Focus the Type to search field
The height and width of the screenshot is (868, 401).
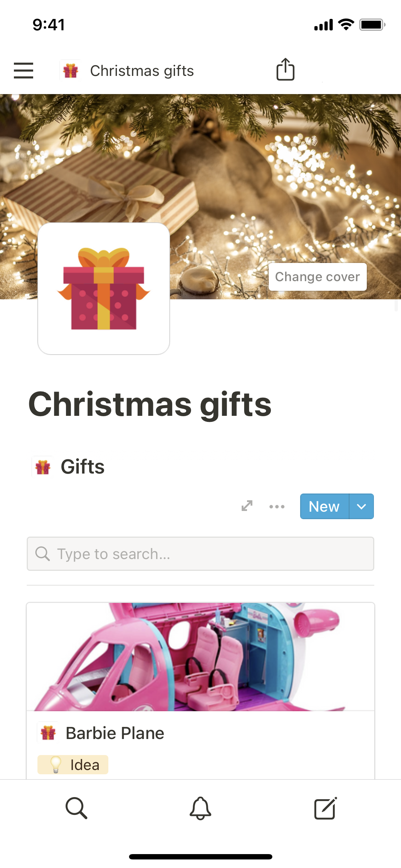(200, 554)
